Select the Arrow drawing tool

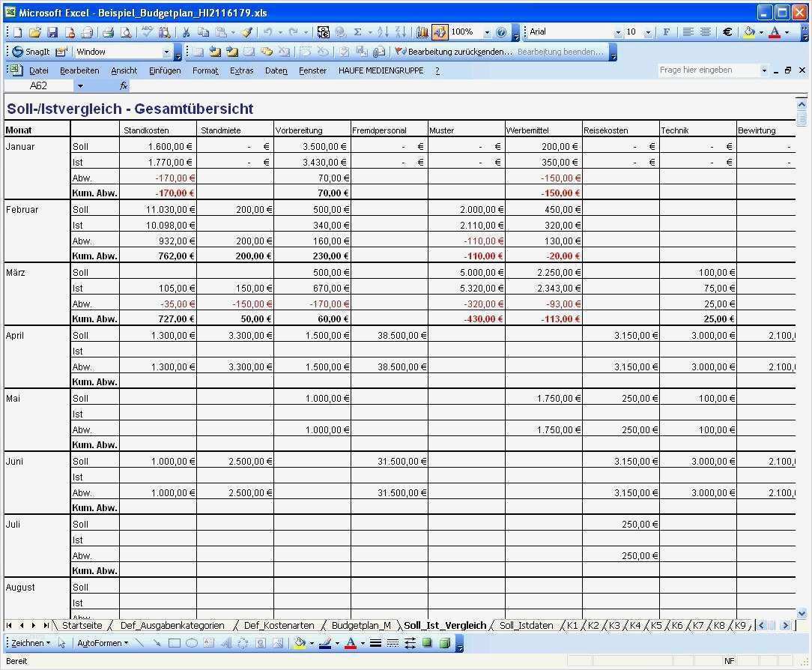point(157,643)
